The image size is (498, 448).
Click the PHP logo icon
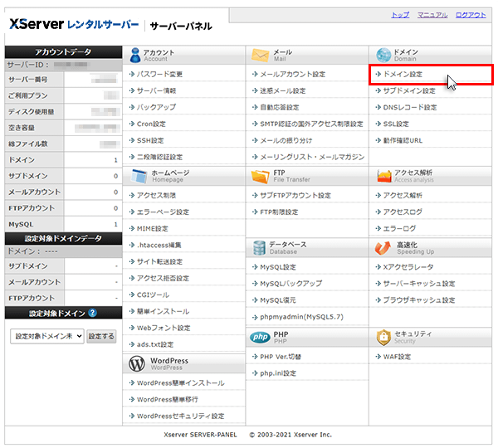pyautogui.click(x=260, y=337)
